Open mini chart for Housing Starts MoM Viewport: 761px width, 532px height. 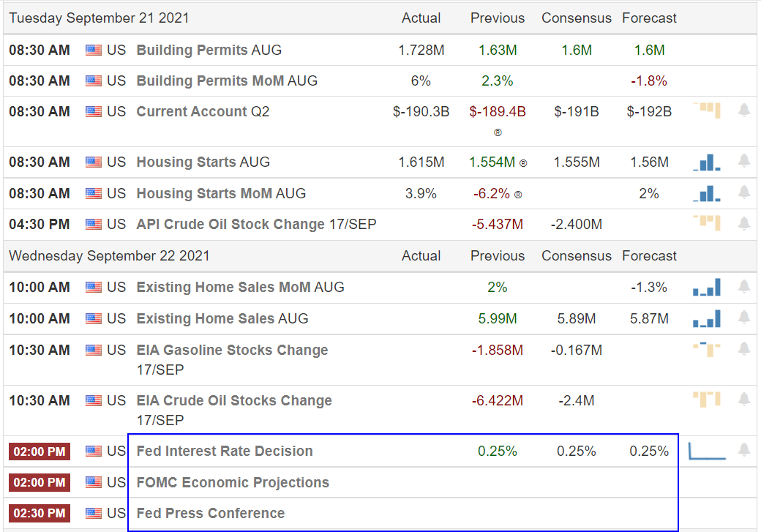tap(707, 193)
